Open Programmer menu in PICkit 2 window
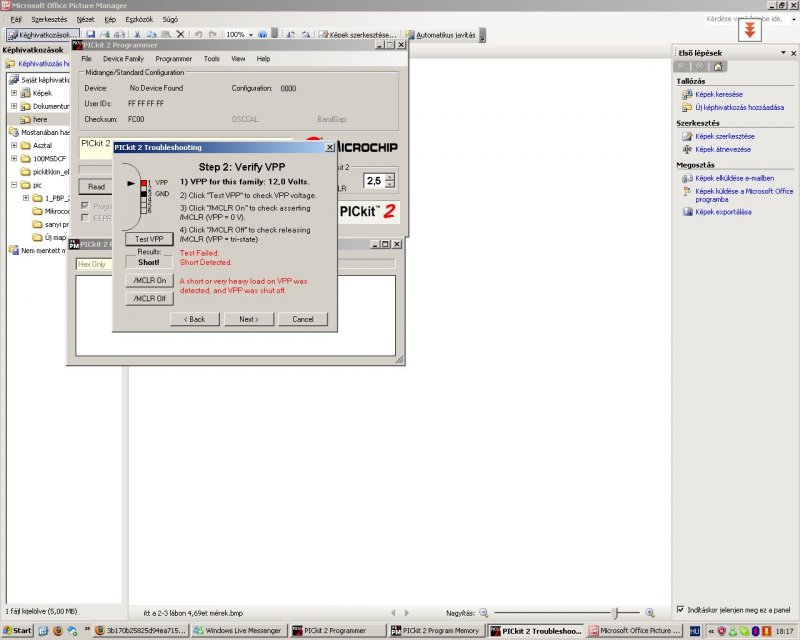The image size is (800, 640). pos(173,59)
